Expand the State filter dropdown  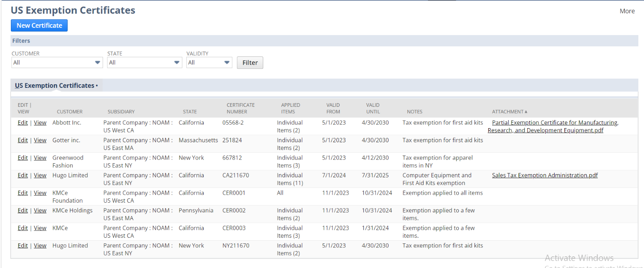pyautogui.click(x=144, y=62)
